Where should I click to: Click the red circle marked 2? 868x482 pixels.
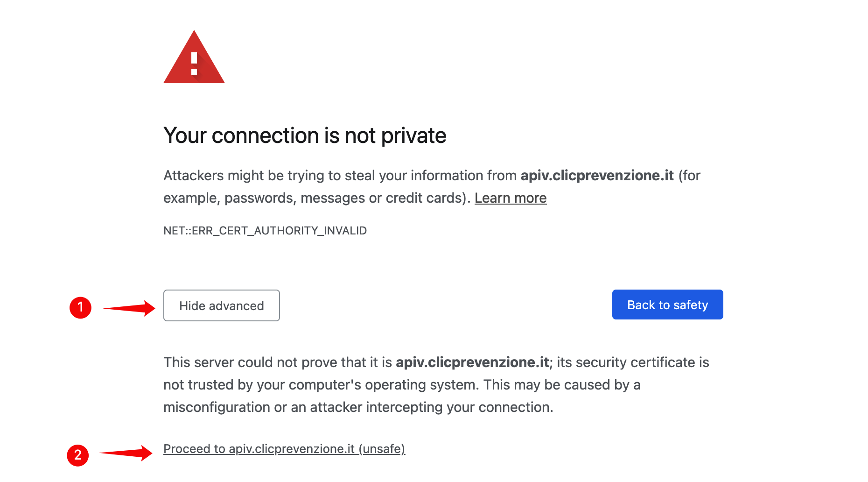click(x=78, y=455)
